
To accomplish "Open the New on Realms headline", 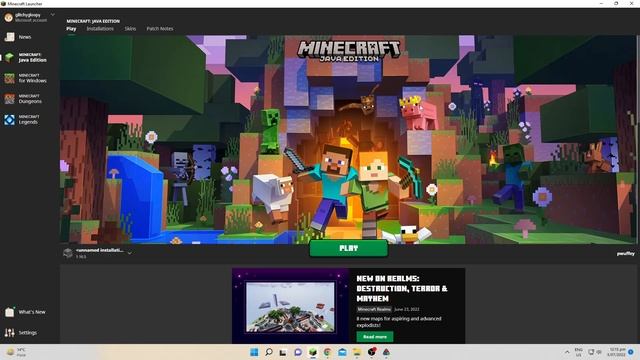I will [x=402, y=289].
